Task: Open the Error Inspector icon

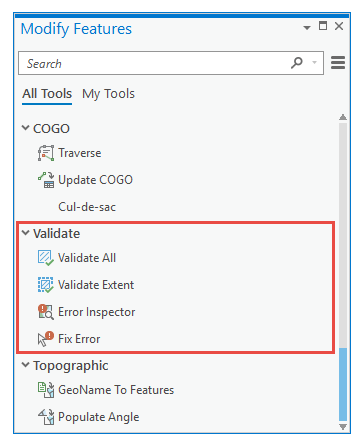Action: click(x=46, y=312)
